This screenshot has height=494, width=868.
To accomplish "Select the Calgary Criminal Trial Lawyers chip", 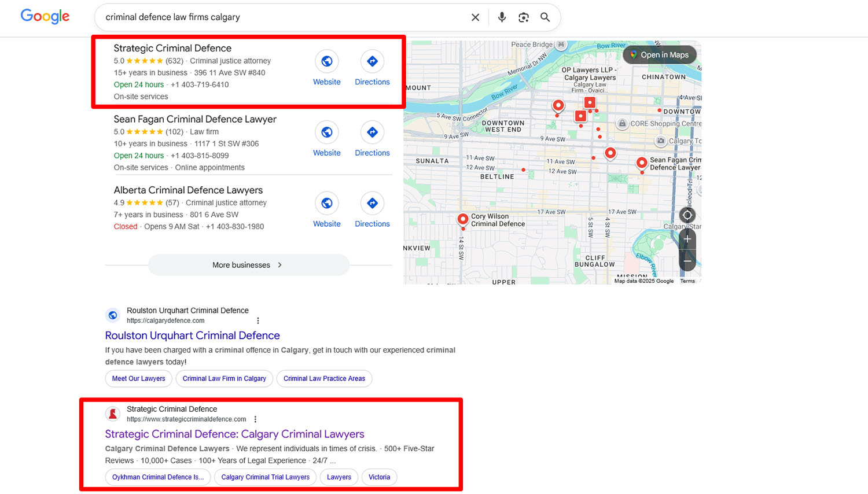I will tap(265, 477).
